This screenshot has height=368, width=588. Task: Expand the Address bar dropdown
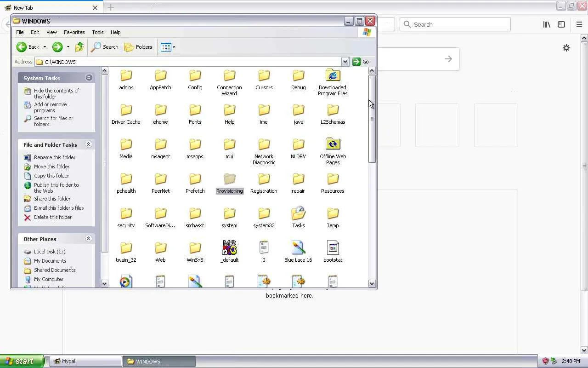[x=345, y=62]
